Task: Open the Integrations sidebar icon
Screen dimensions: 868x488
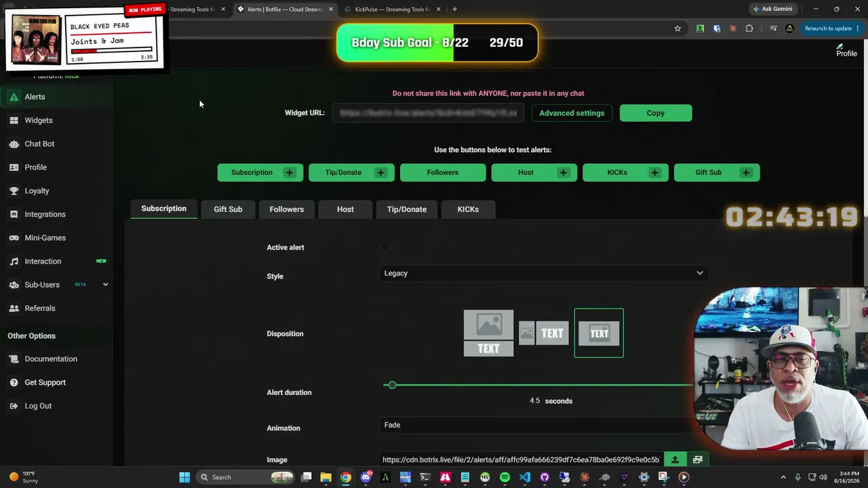Action: [x=14, y=214]
